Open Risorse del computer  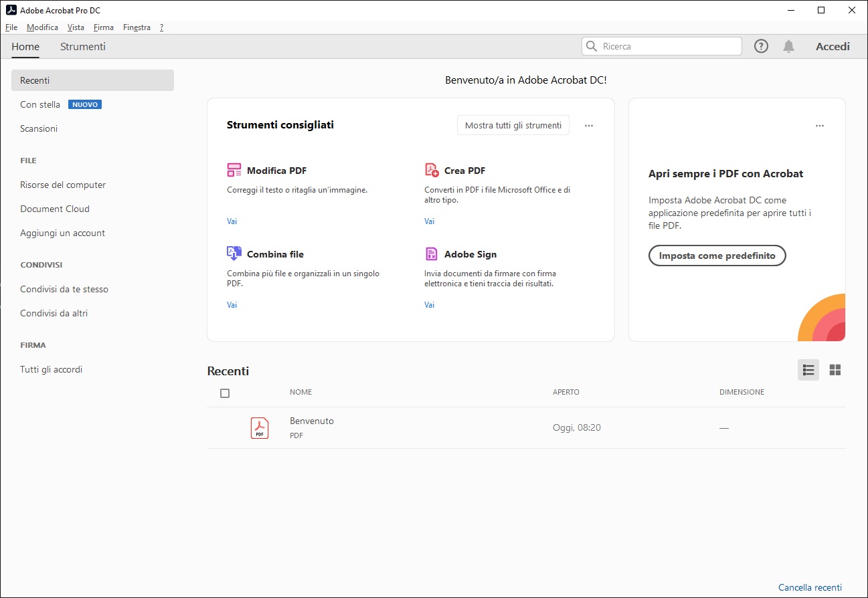point(63,185)
